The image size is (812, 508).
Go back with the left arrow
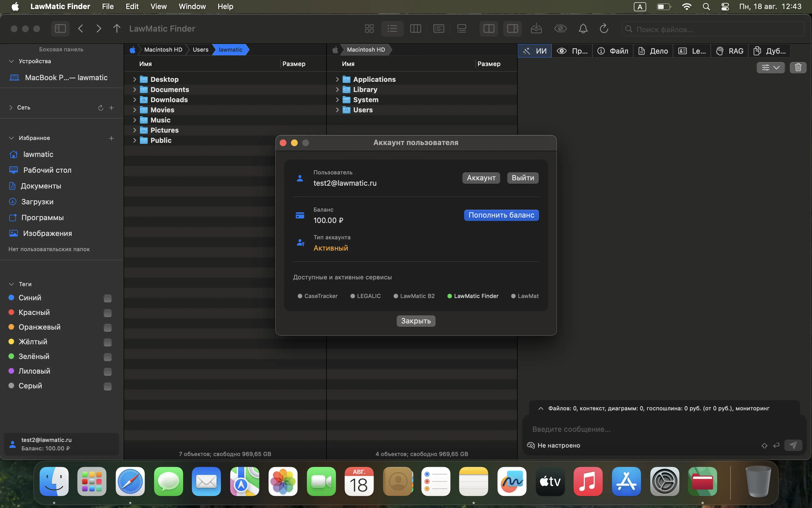pyautogui.click(x=81, y=29)
